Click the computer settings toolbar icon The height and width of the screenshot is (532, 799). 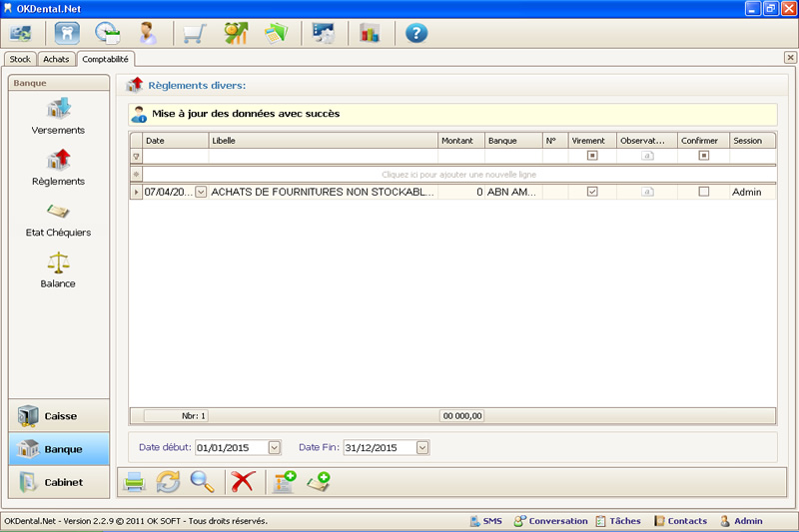tap(323, 34)
